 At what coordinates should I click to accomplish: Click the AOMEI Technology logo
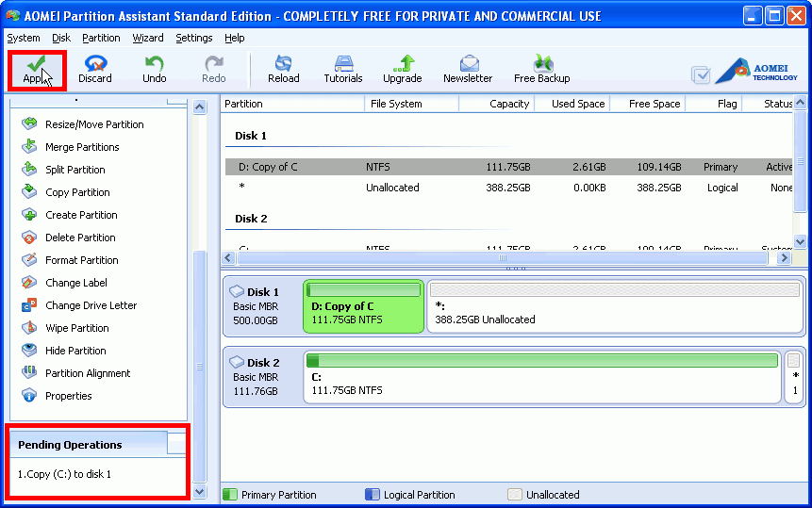point(756,72)
